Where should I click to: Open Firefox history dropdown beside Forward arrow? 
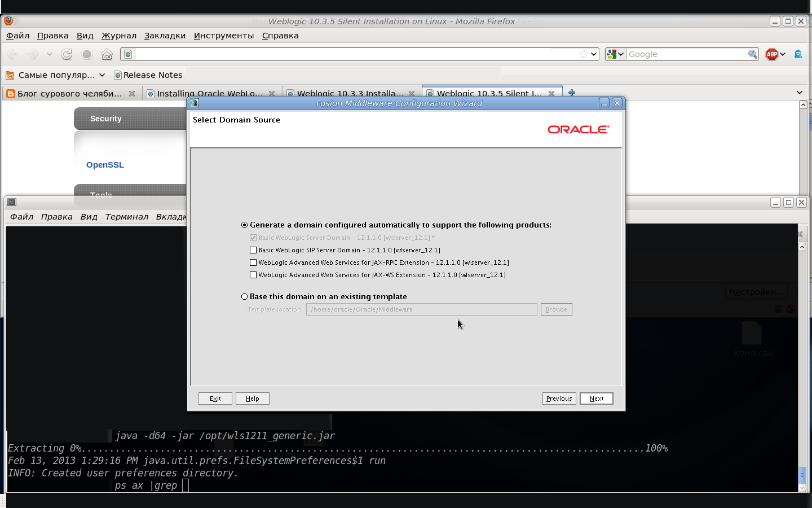pyautogui.click(x=50, y=54)
